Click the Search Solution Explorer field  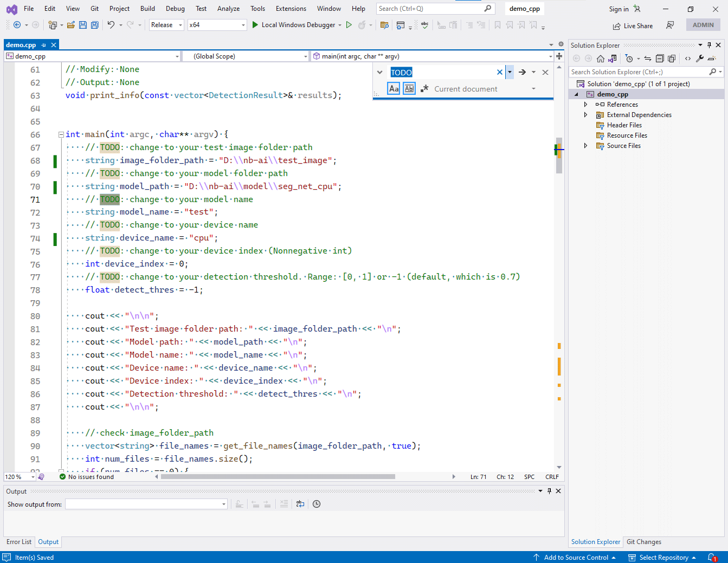coord(640,72)
